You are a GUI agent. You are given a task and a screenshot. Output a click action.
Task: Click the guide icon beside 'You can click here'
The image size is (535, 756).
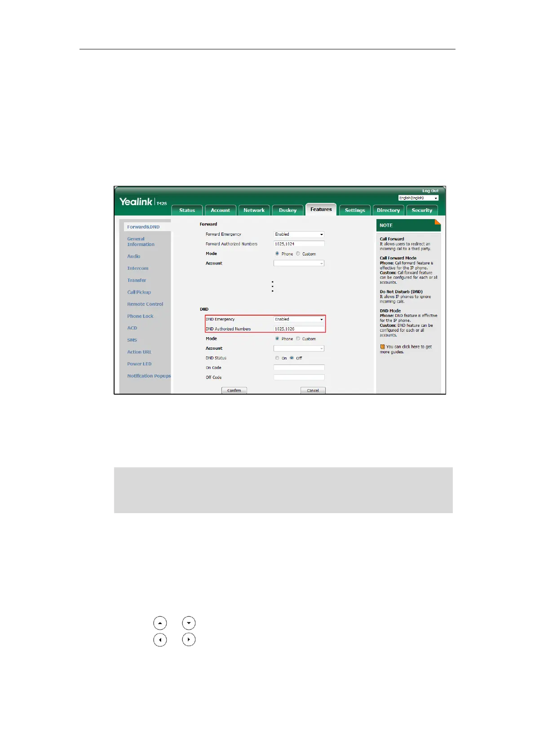click(x=382, y=347)
